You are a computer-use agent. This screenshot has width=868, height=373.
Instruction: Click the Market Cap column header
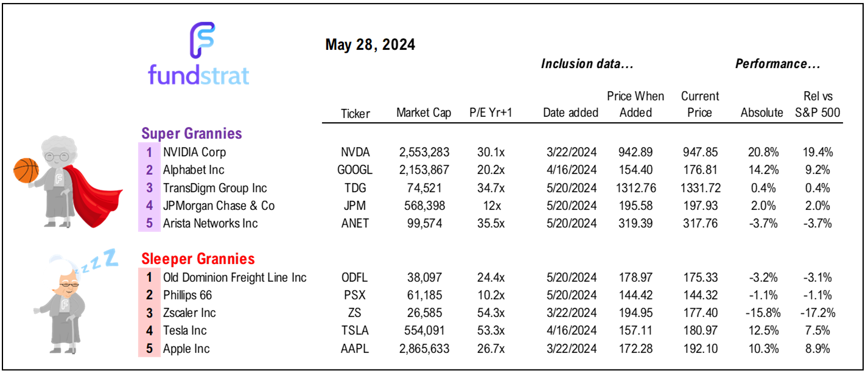pyautogui.click(x=424, y=113)
